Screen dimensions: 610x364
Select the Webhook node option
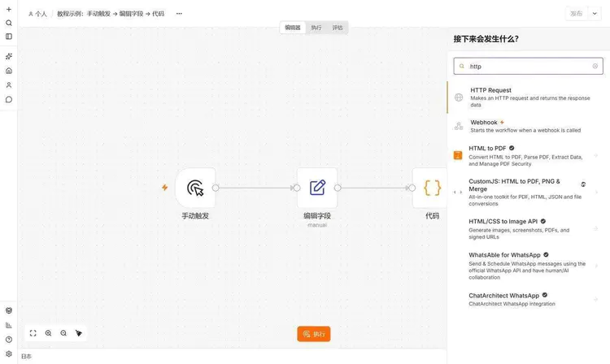click(529, 126)
